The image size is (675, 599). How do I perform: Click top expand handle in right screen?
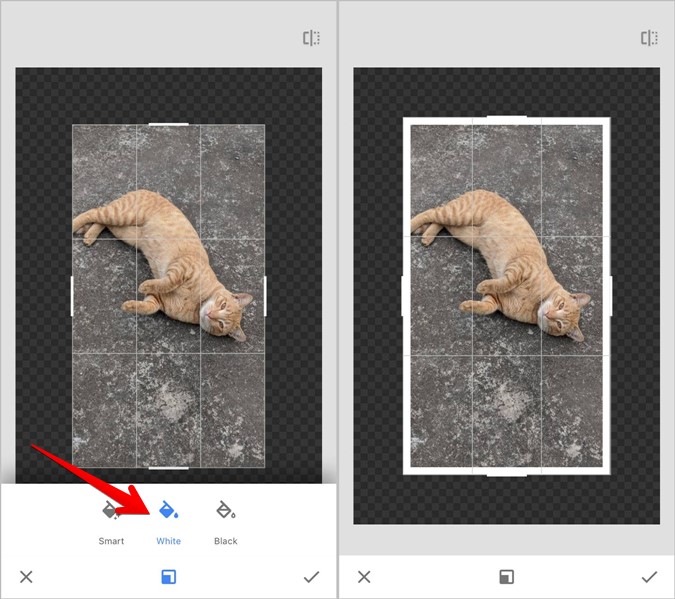(507, 116)
